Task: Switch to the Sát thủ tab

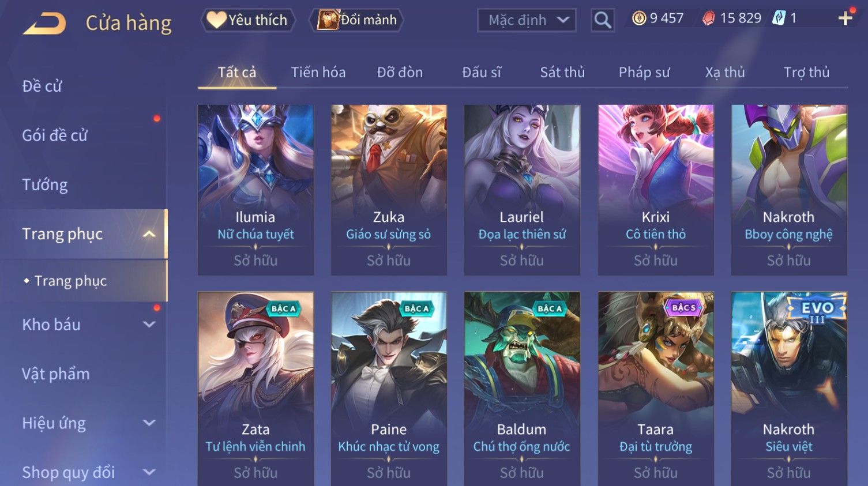Action: [x=562, y=72]
